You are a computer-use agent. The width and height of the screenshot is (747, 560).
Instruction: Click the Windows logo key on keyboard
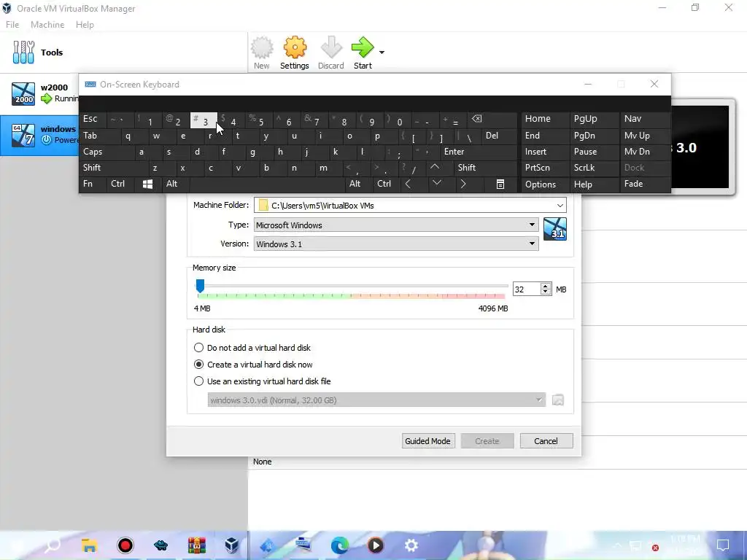click(x=147, y=184)
